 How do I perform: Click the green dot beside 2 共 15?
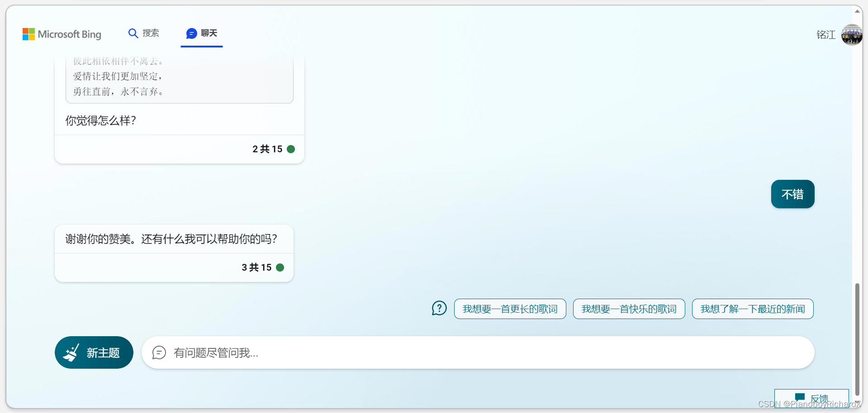click(x=291, y=149)
